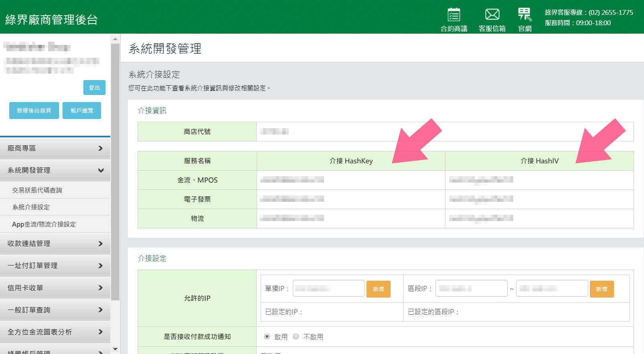Click the 登出 logout button

tap(94, 88)
